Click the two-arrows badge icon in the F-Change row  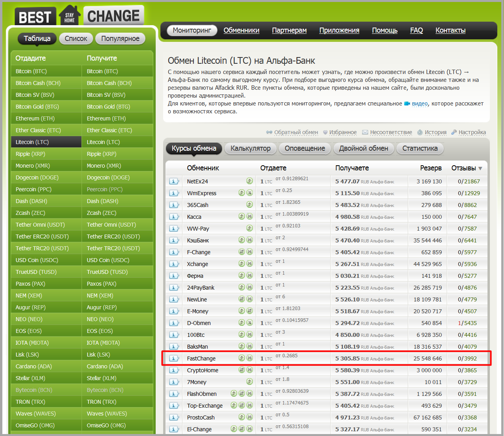click(x=242, y=252)
